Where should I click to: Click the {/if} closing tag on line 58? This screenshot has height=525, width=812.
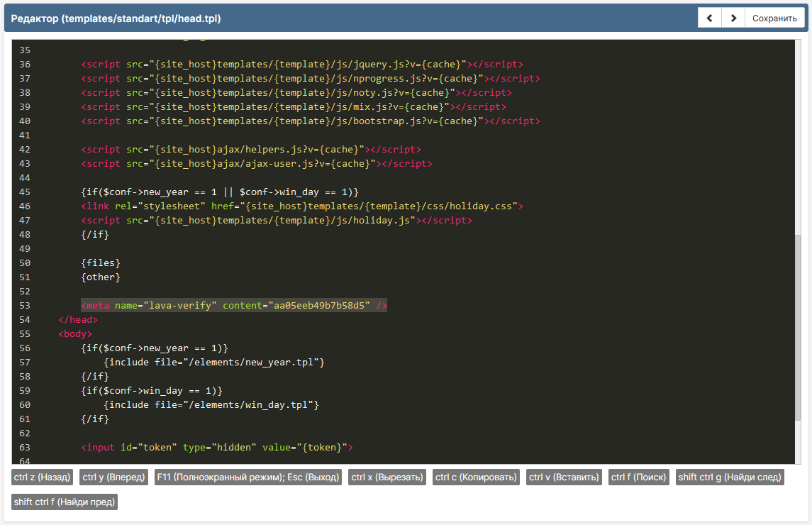click(95, 376)
